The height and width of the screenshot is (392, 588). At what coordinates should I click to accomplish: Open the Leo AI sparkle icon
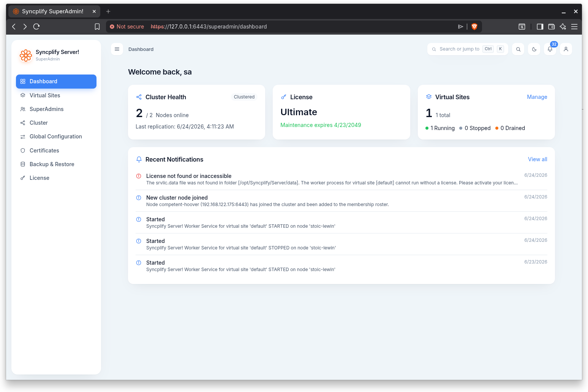[x=563, y=27]
